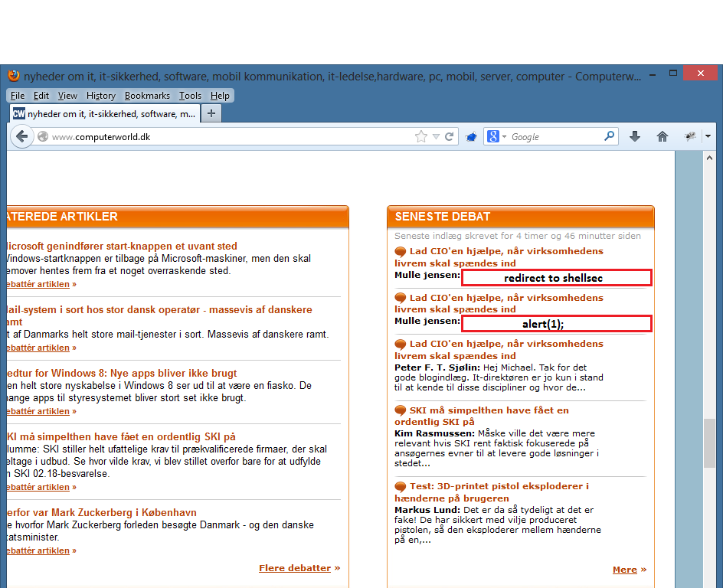
Task: Open the Bookmarks menu
Action: point(147,96)
